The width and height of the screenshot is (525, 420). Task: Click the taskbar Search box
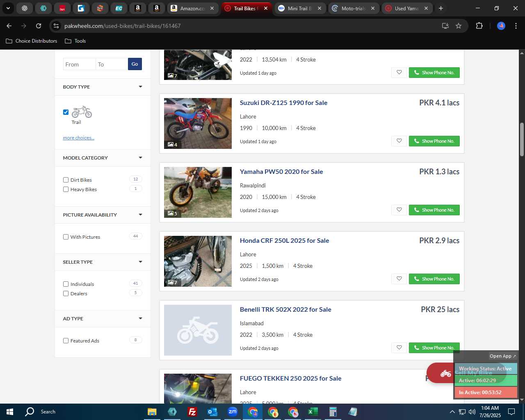click(48, 412)
